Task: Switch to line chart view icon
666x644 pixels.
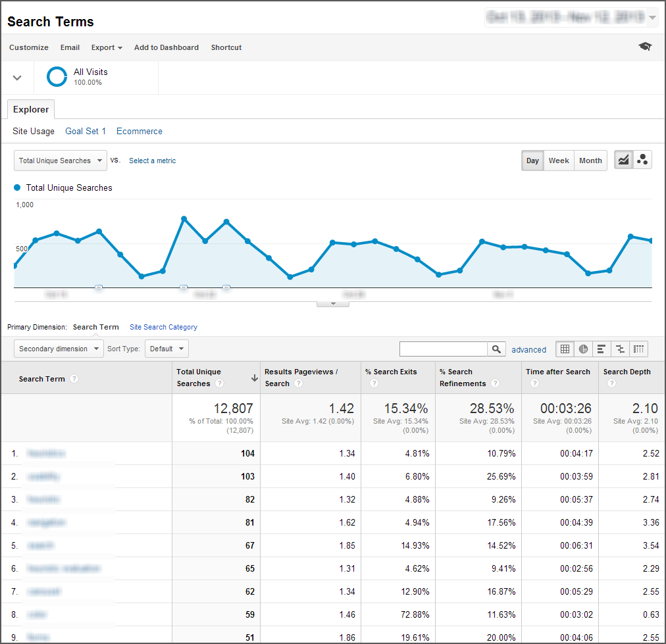Action: pos(623,160)
